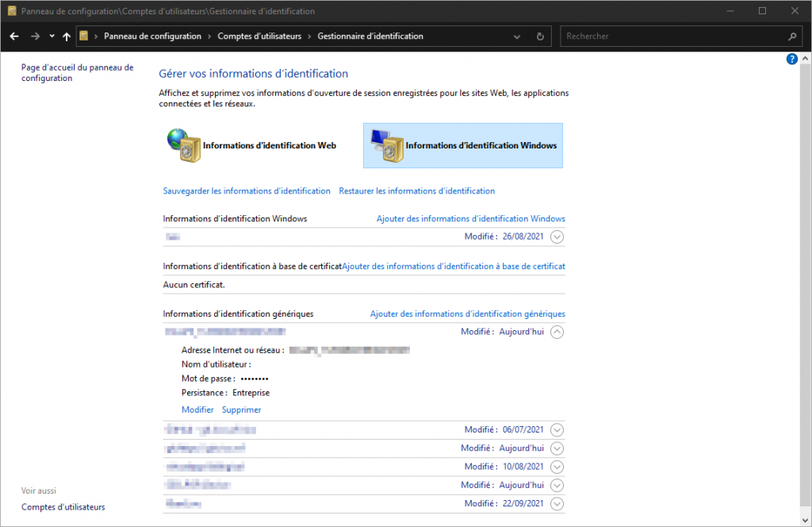Go back with the left arrow button
Viewport: 812px width, 527px height.
click(14, 37)
